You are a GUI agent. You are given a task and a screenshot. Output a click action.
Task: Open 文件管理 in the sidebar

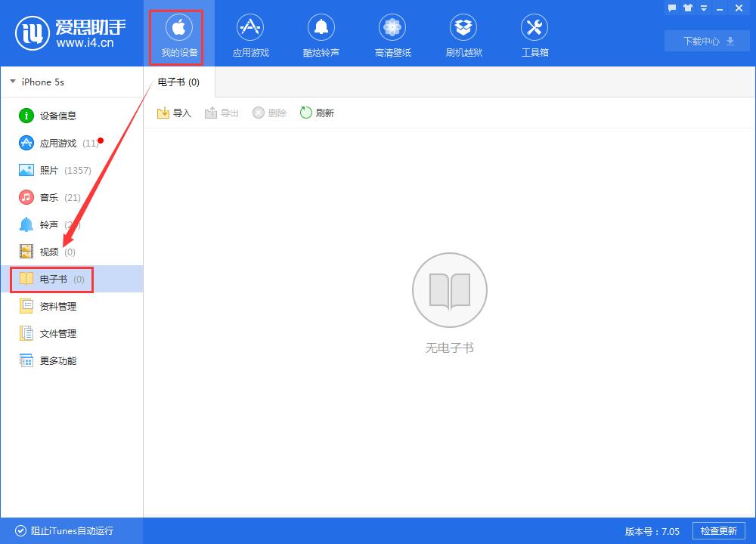[x=71, y=333]
